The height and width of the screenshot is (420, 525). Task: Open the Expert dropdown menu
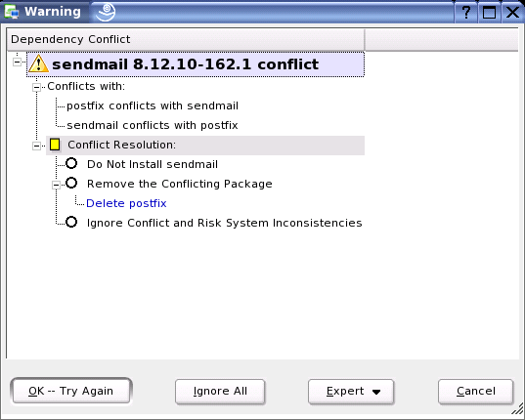[x=351, y=392]
